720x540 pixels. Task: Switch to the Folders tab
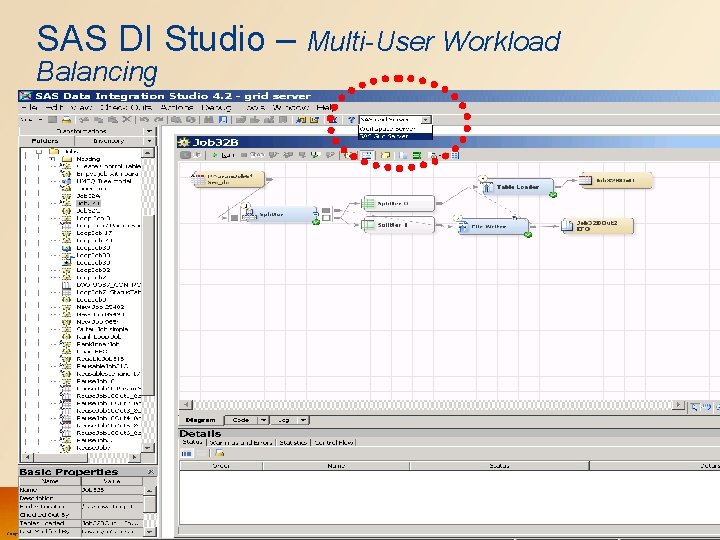(x=45, y=141)
